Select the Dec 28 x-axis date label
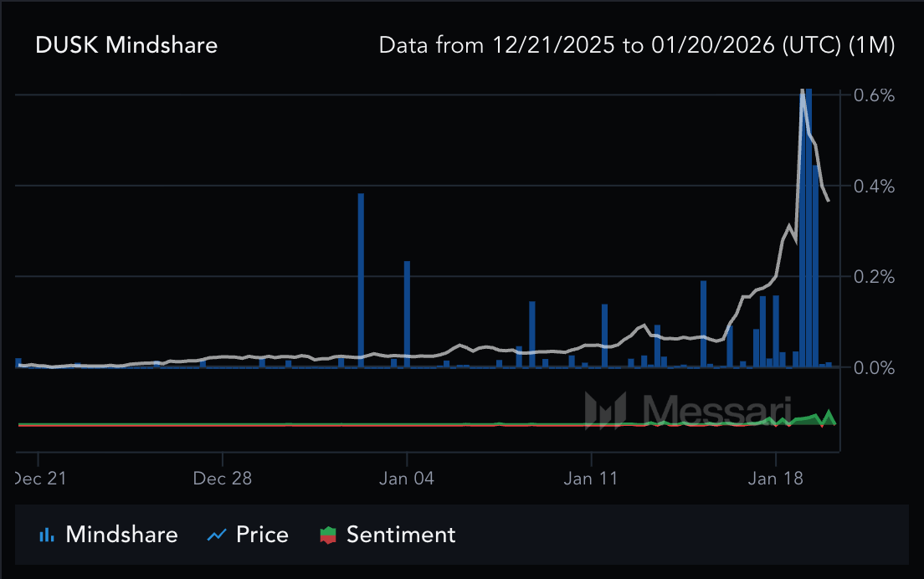Viewport: 924px width, 579px height. point(223,479)
